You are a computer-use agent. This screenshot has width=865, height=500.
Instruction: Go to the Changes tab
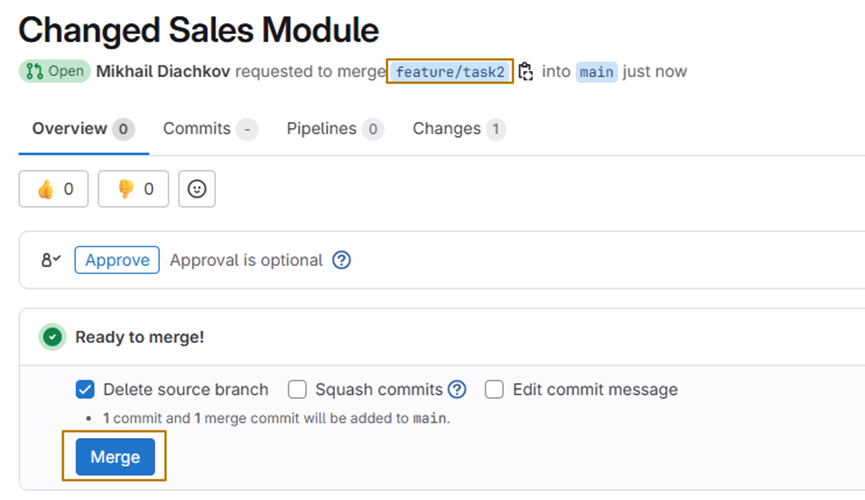(x=458, y=129)
